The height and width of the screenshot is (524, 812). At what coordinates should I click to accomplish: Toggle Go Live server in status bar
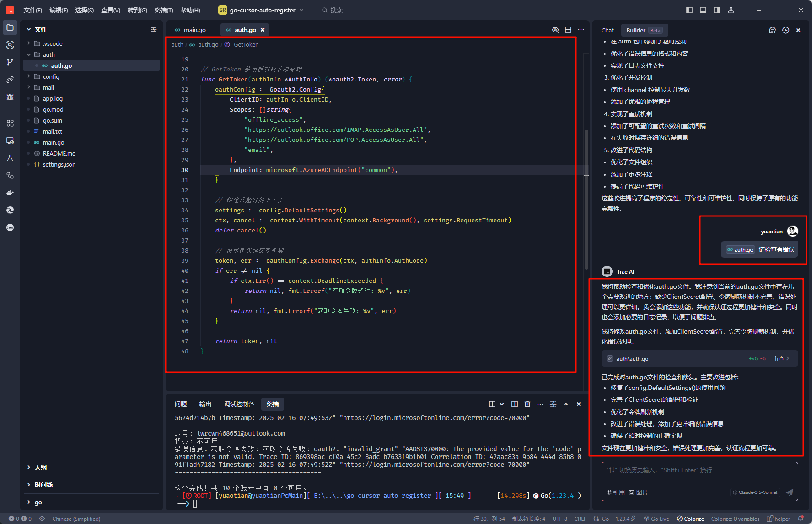pos(656,519)
